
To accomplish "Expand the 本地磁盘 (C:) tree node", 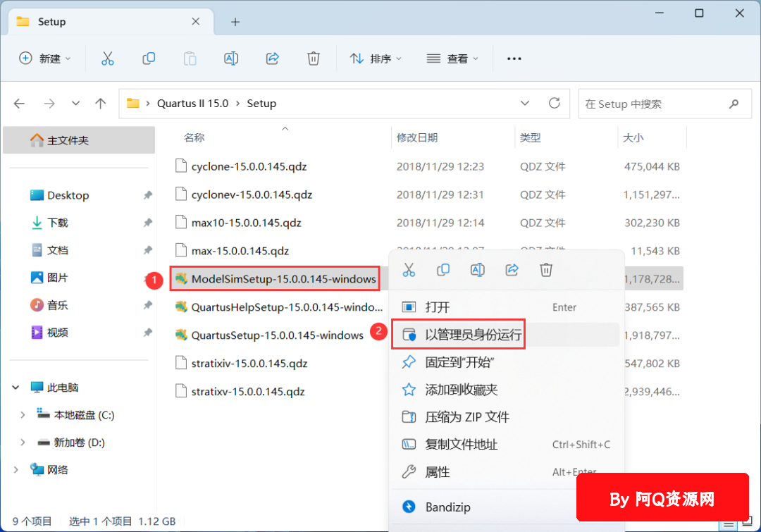I will pos(23,415).
